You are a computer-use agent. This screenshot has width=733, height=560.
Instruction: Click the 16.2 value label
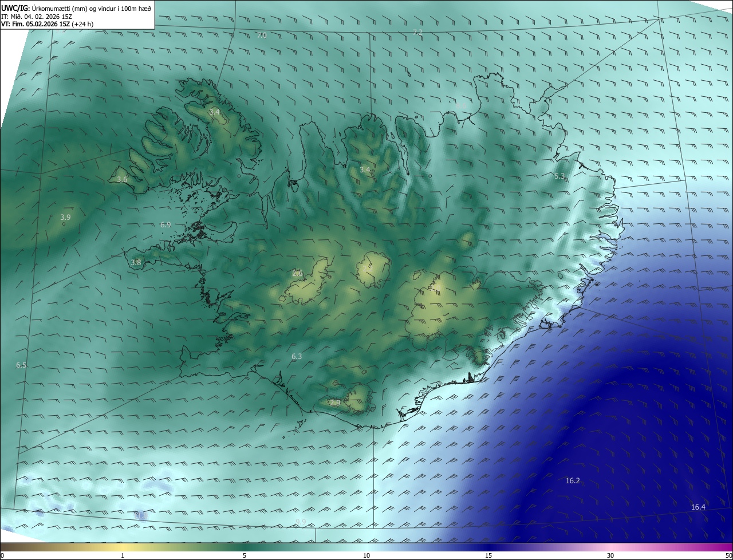573,480
